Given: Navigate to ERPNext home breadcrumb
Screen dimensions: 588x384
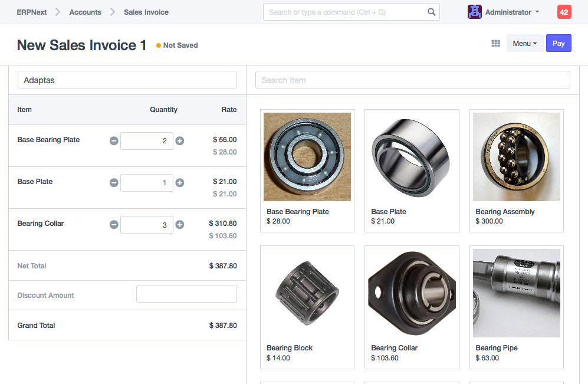Looking at the screenshot, I should 32,12.
